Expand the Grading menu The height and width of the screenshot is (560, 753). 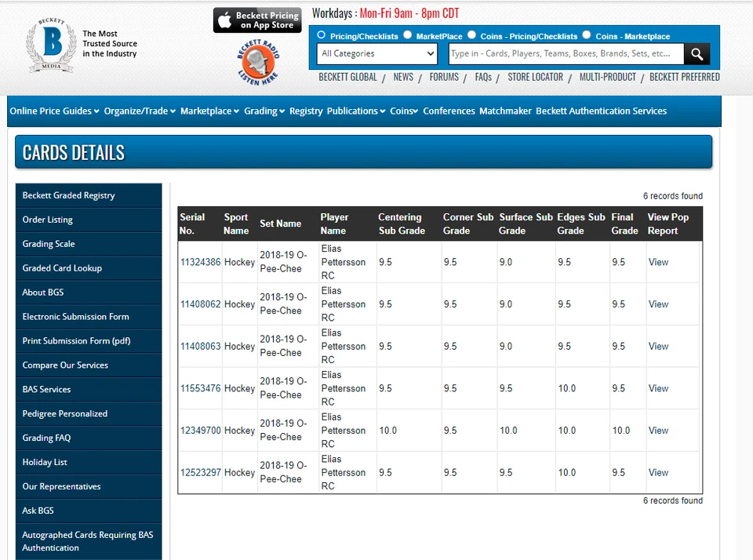pos(264,111)
